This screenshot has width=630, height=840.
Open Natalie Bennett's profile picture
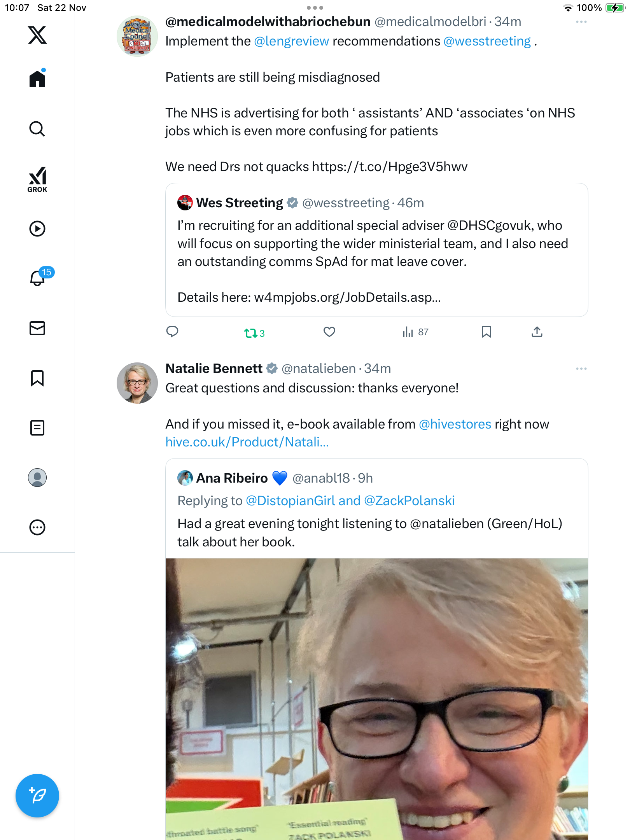coord(137,383)
